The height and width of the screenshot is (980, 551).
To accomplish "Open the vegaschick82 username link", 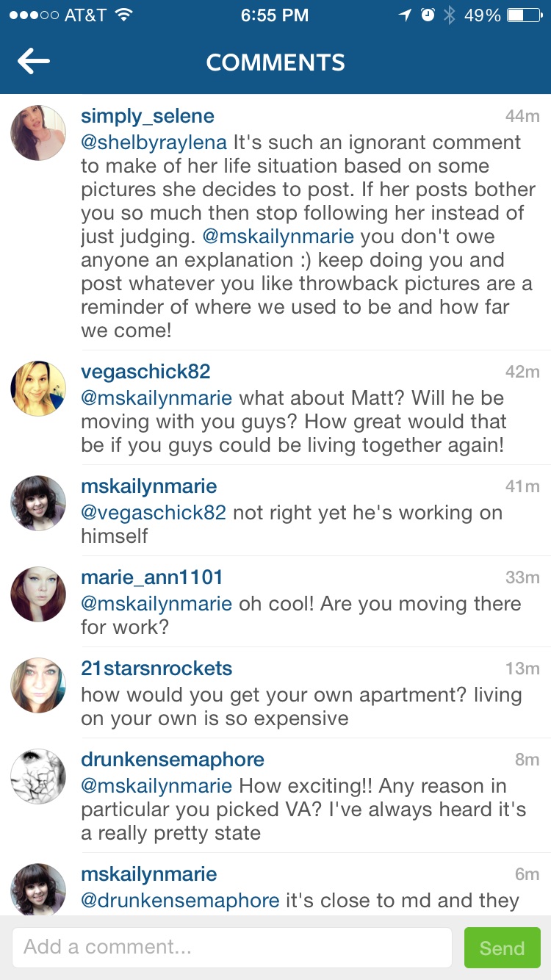I will [145, 372].
